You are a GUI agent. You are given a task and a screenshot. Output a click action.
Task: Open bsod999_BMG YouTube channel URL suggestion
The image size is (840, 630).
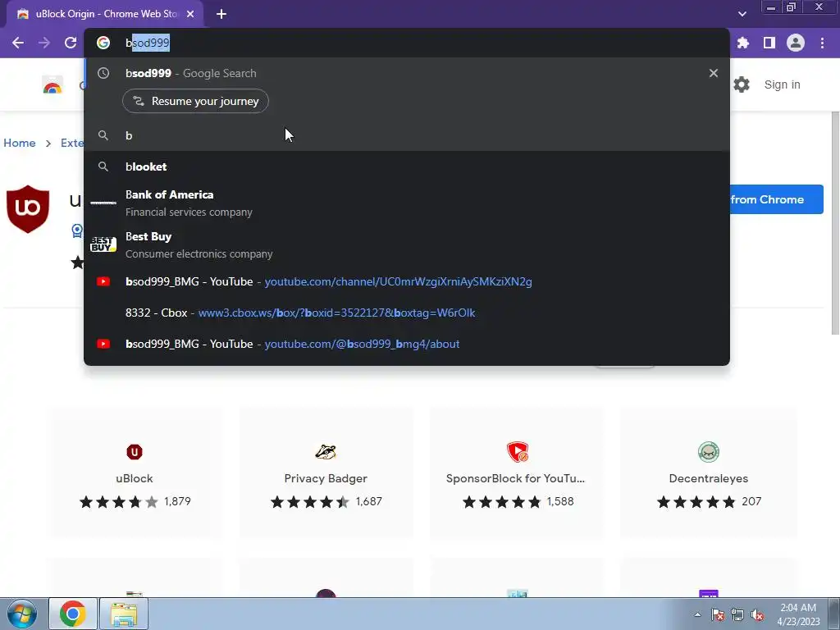(407, 282)
